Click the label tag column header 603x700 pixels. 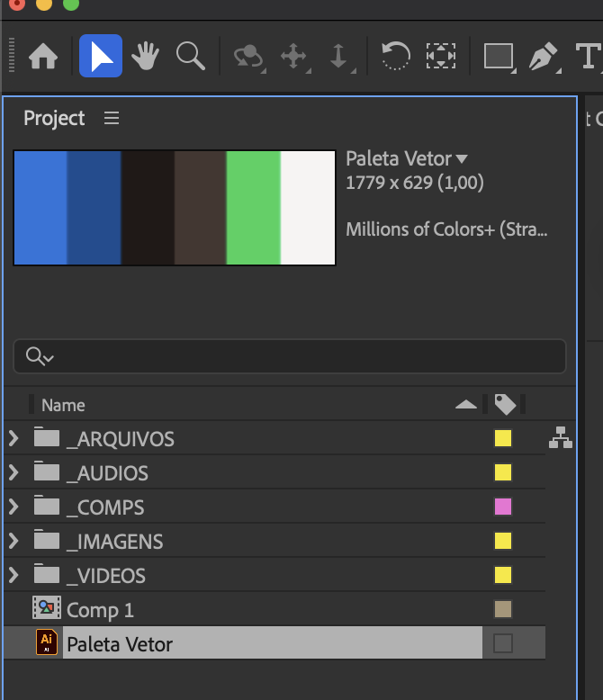(x=505, y=405)
